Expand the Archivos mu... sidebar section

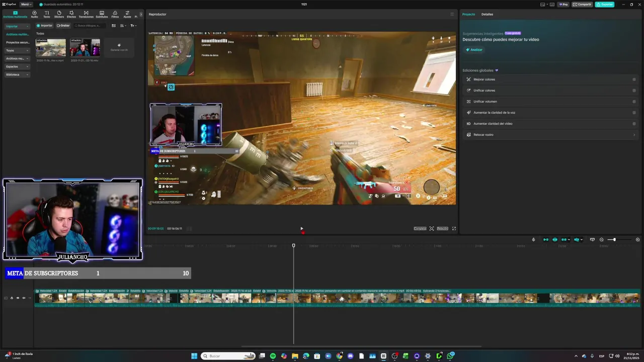[18, 58]
